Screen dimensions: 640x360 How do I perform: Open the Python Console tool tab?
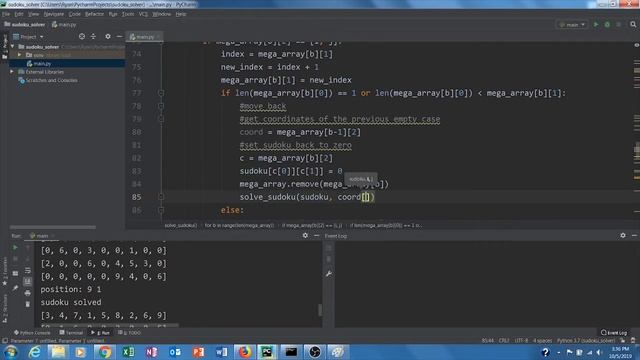[32, 333]
